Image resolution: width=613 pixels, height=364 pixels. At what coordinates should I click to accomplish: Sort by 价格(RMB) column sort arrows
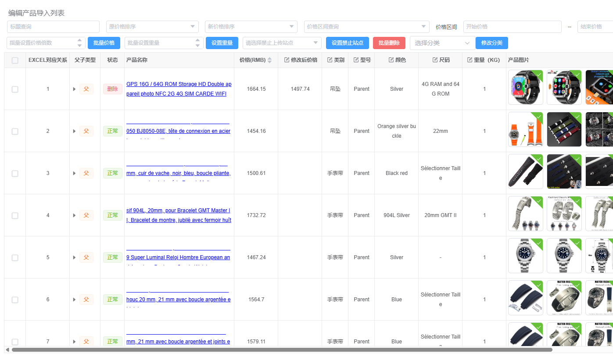pyautogui.click(x=269, y=60)
